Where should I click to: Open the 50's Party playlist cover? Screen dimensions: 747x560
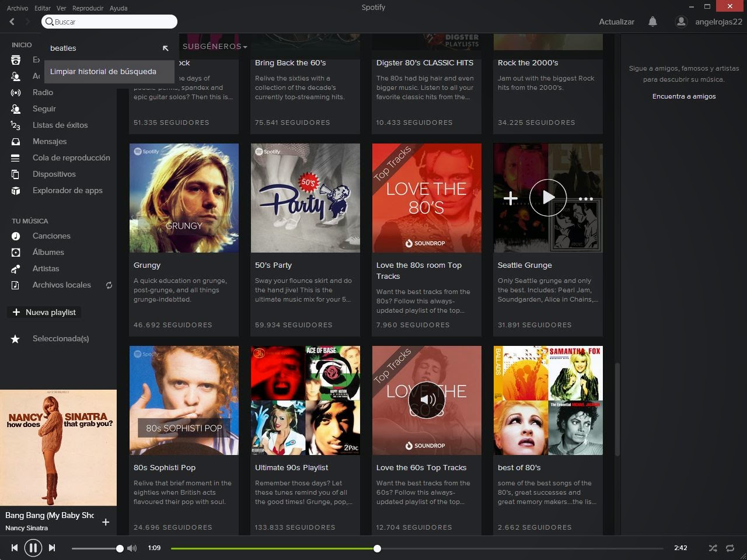[x=305, y=198]
